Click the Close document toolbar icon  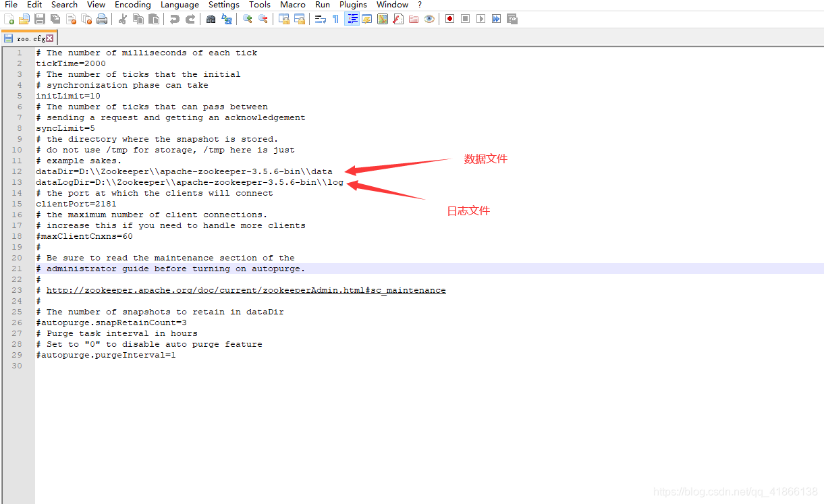tap(71, 19)
